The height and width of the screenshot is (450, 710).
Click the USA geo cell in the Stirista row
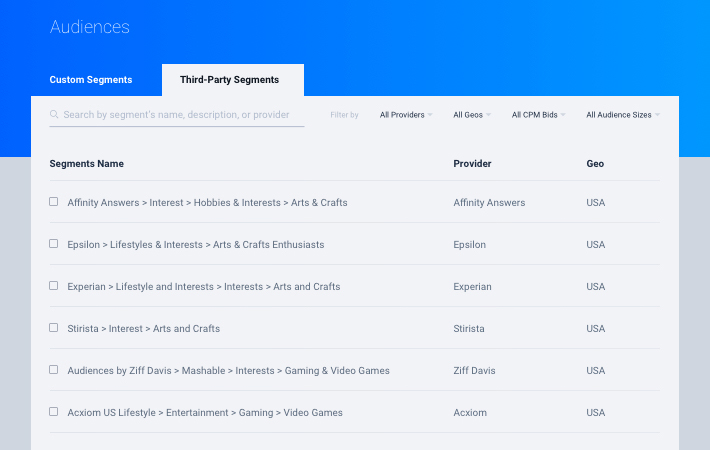(595, 329)
